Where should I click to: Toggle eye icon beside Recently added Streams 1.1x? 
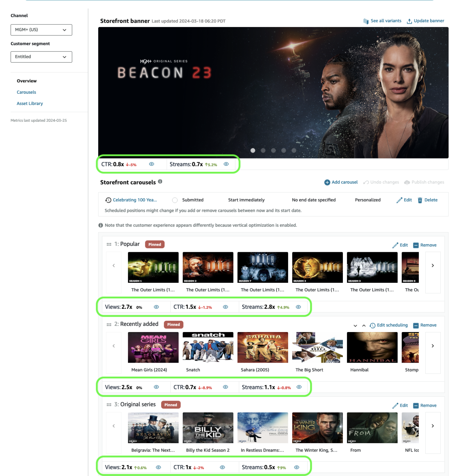click(x=299, y=387)
